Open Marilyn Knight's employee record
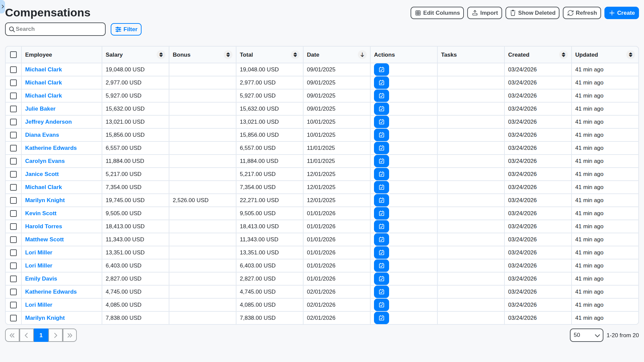The width and height of the screenshot is (644, 362). (x=45, y=200)
